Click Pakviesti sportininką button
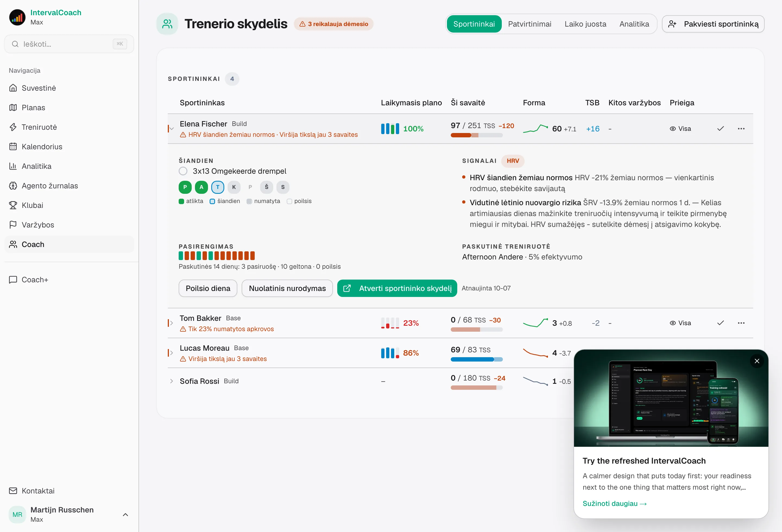 point(713,24)
